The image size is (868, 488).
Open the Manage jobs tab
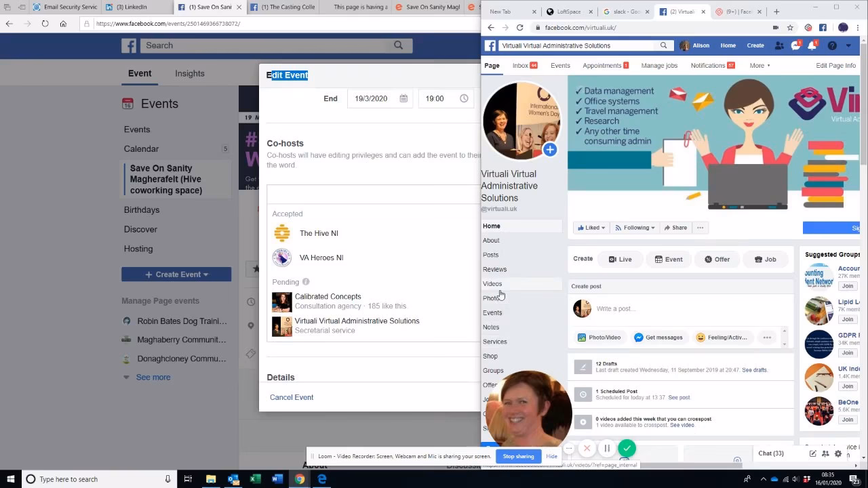(x=659, y=66)
